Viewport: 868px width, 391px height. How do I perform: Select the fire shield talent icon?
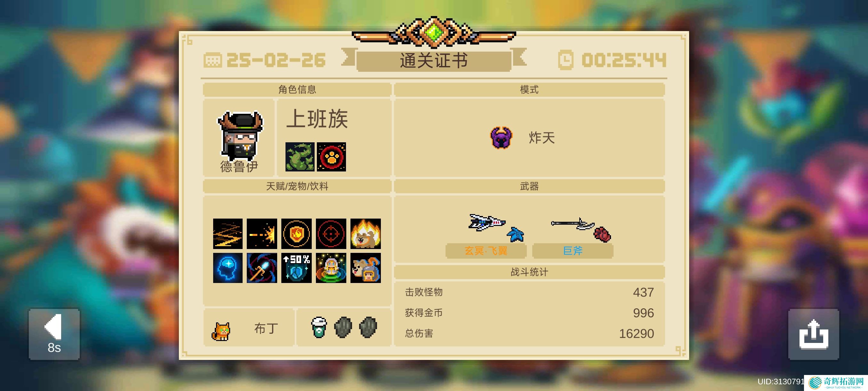tap(296, 233)
